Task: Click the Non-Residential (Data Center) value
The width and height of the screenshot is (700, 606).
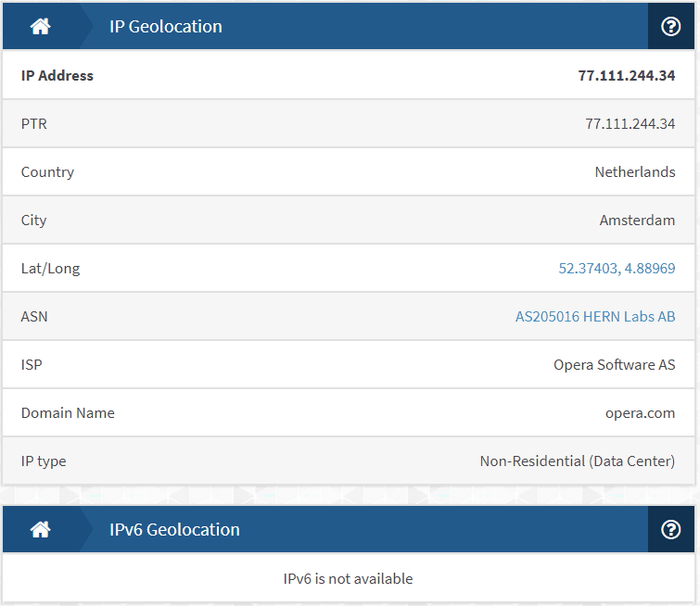Action: click(578, 461)
